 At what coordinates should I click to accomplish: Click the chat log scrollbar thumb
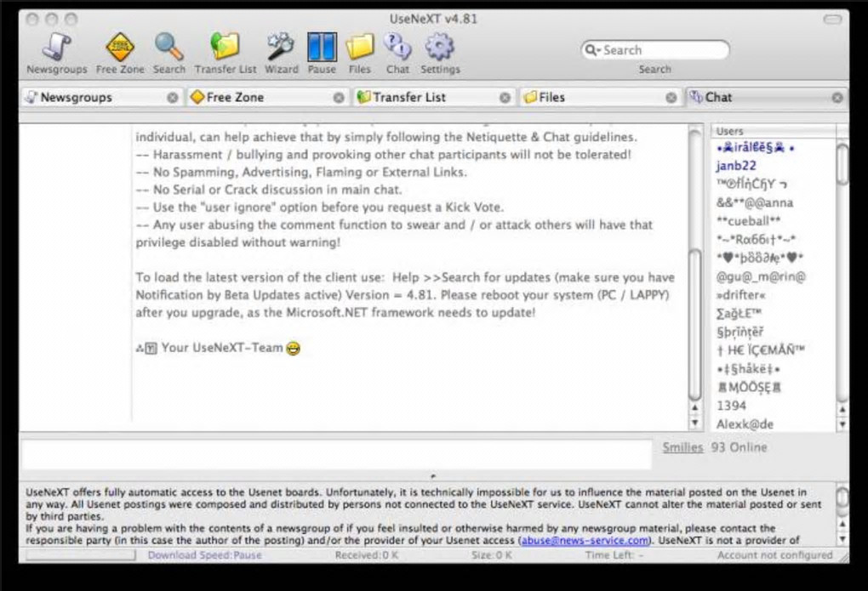pos(694,324)
